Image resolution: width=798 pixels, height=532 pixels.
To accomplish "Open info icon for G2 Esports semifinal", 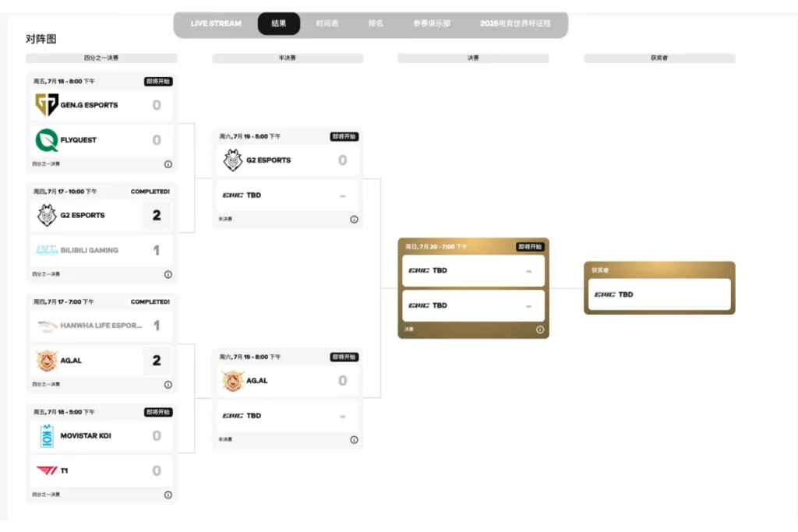I will pos(355,220).
